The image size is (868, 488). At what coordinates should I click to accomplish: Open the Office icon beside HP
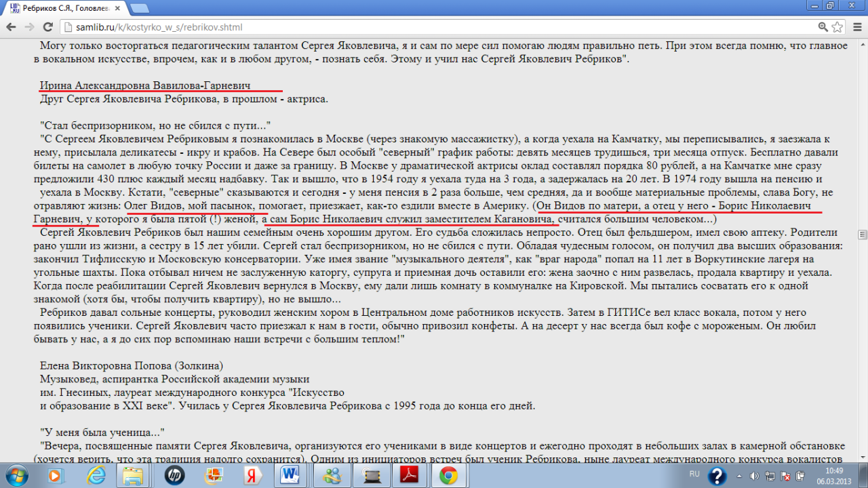point(214,476)
